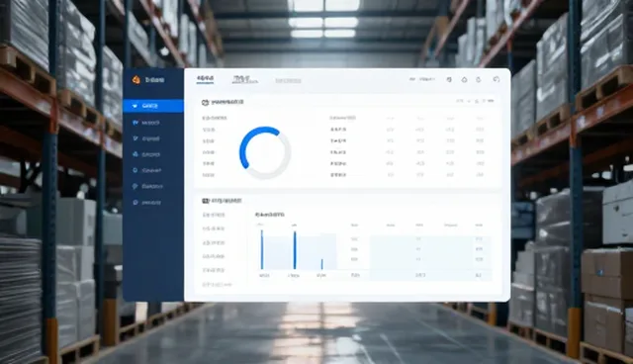This screenshot has height=364, width=633.
Task: Click the droplet-shaped icon in the header bar
Action: point(464,80)
